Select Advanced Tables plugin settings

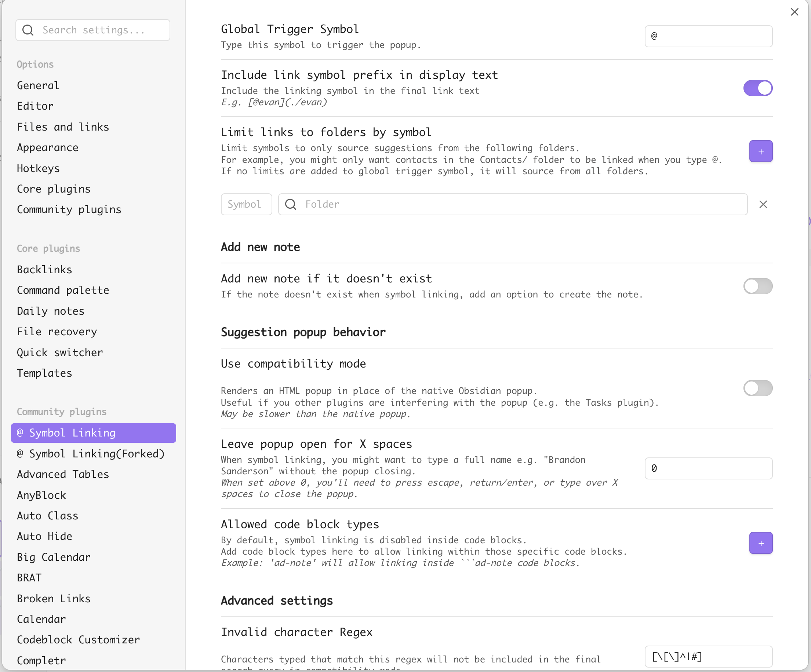tap(63, 474)
